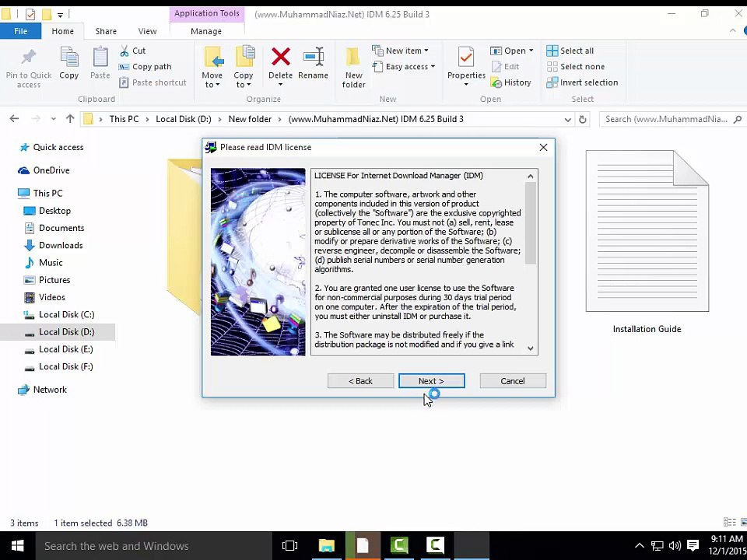Viewport: 747px width, 560px height.
Task: Click the license text scrollbar thumb
Action: (x=530, y=223)
